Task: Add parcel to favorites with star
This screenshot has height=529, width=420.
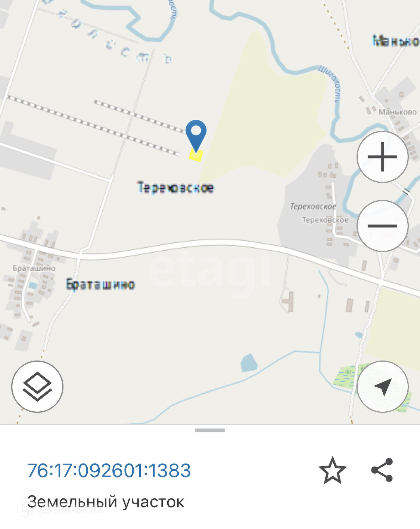Action: pyautogui.click(x=332, y=470)
